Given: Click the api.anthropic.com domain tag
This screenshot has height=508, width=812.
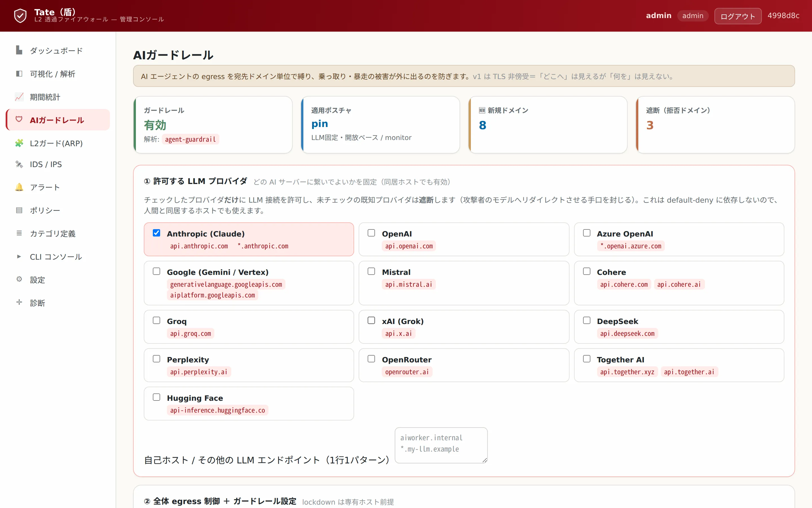Looking at the screenshot, I should tap(199, 246).
